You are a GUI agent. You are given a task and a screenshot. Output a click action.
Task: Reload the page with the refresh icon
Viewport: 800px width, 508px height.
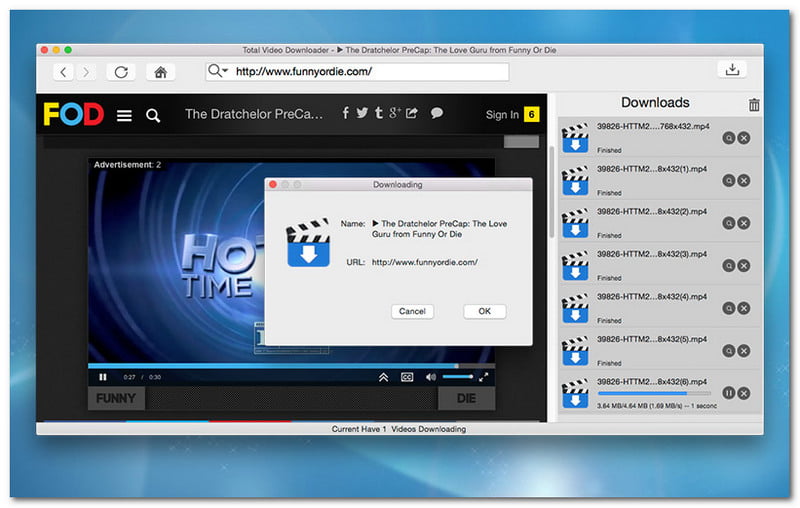121,72
